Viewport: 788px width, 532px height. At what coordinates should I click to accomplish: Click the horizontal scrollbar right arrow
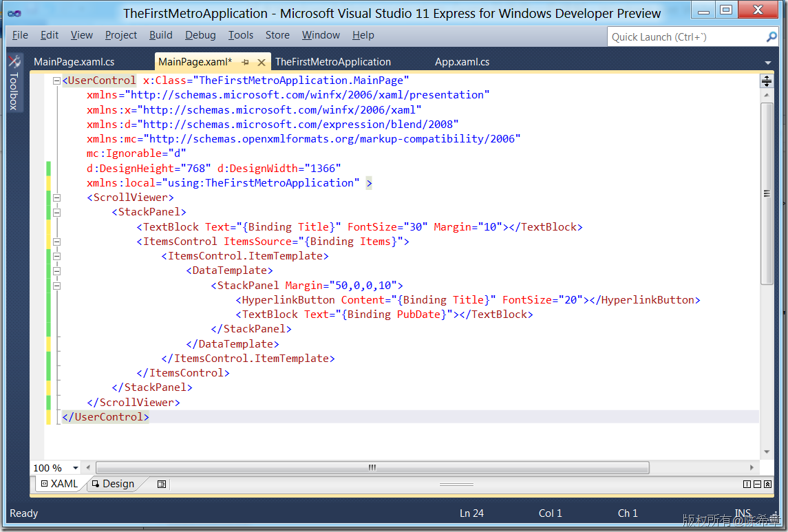(752, 468)
